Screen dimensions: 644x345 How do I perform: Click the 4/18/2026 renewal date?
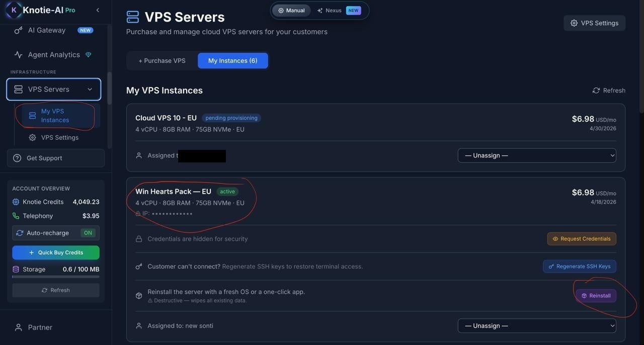(x=603, y=202)
